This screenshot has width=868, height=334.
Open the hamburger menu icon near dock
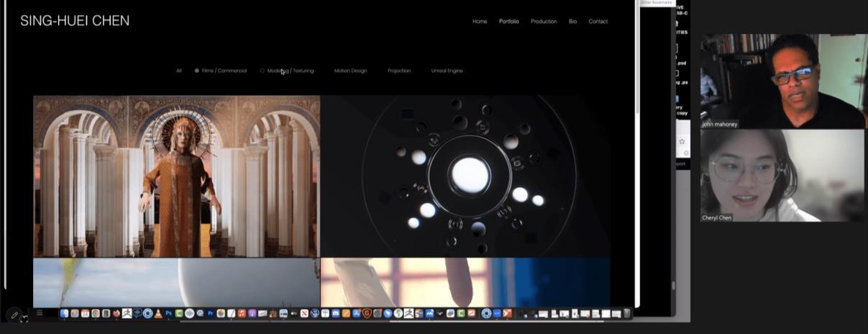[40, 313]
